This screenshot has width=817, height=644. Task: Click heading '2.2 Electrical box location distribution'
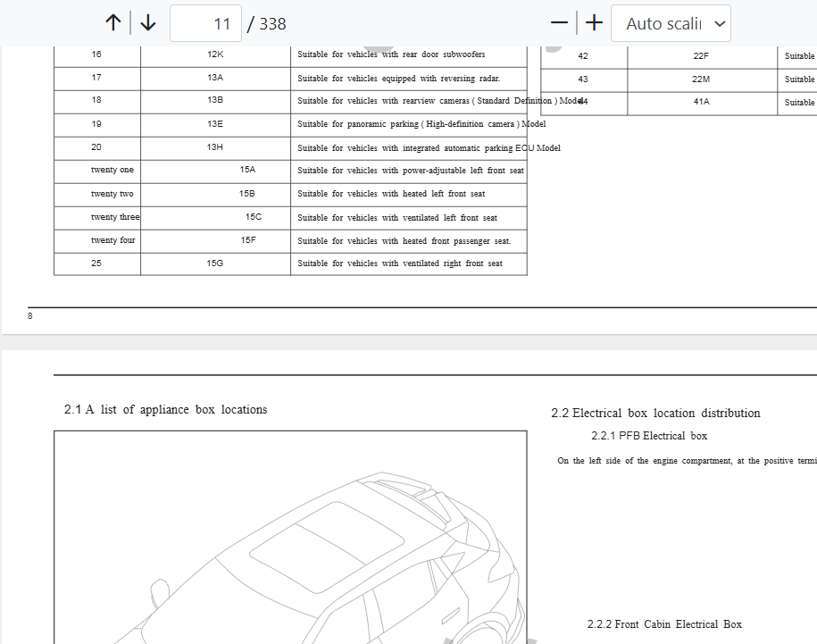pyautogui.click(x=655, y=414)
